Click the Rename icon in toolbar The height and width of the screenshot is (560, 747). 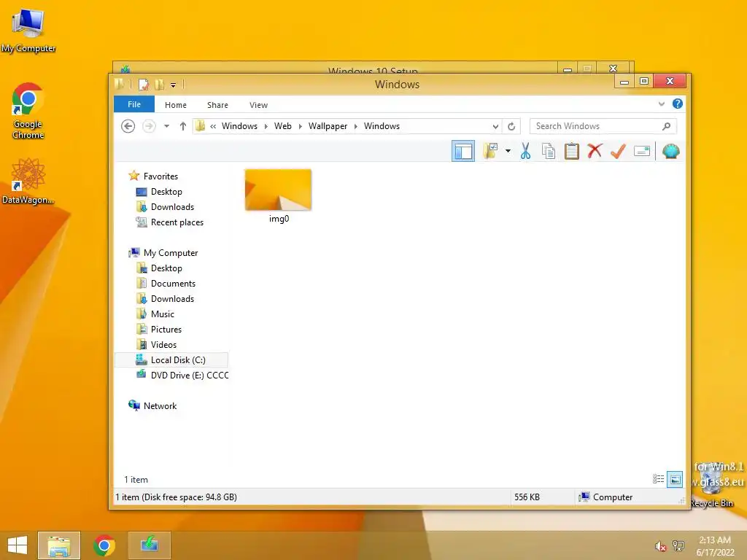pos(642,152)
